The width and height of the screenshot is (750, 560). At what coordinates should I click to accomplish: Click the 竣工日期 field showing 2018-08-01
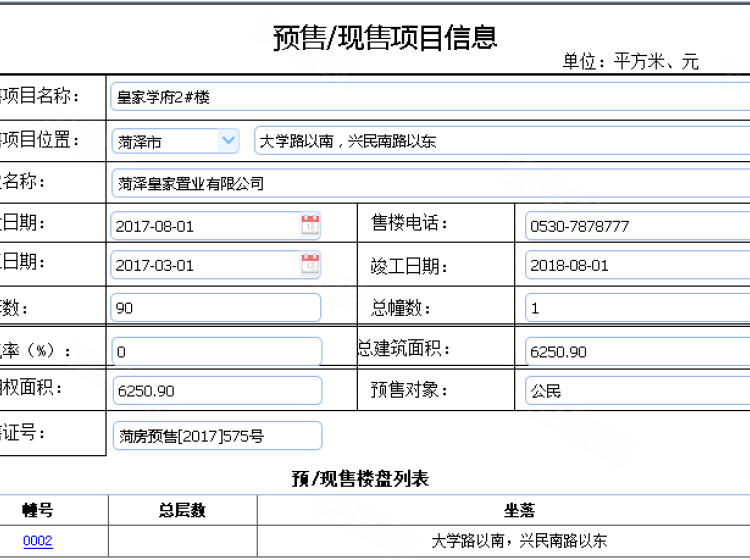coord(636,266)
